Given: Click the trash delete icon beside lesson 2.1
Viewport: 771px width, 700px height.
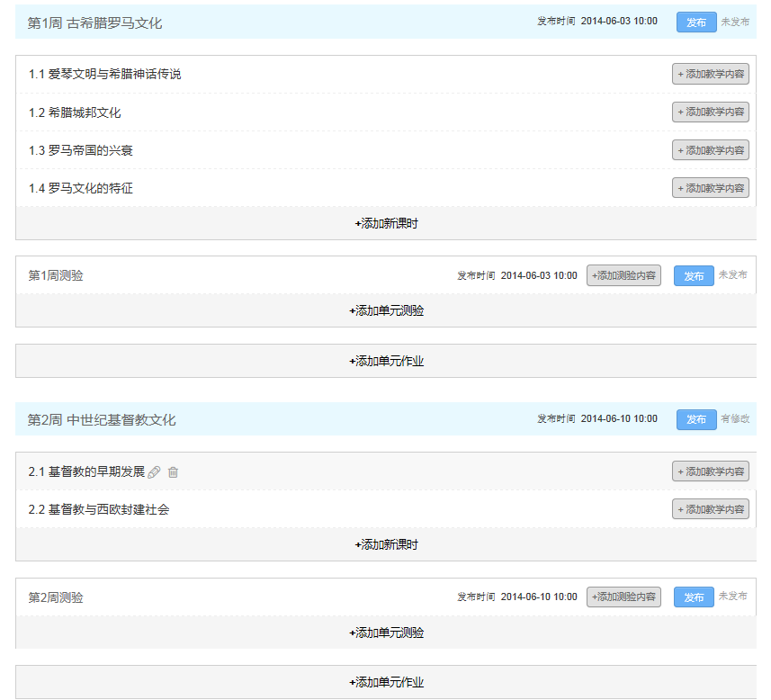Looking at the screenshot, I should [173, 472].
